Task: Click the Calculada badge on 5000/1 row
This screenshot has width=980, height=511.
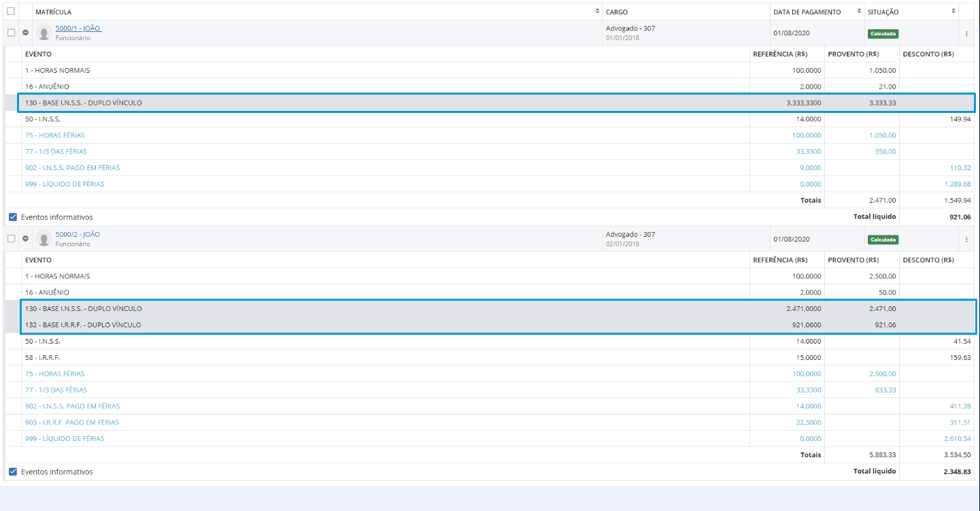Action: [x=883, y=33]
